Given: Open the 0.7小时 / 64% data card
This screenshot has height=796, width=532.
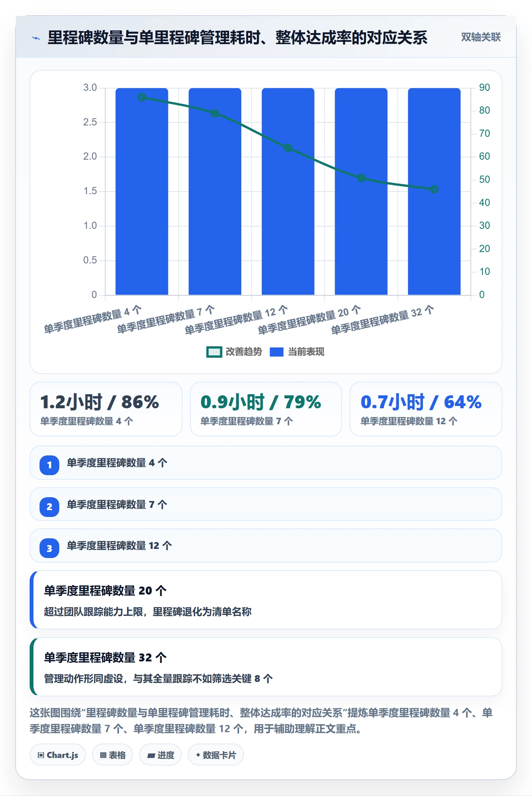Looking at the screenshot, I should (426, 409).
